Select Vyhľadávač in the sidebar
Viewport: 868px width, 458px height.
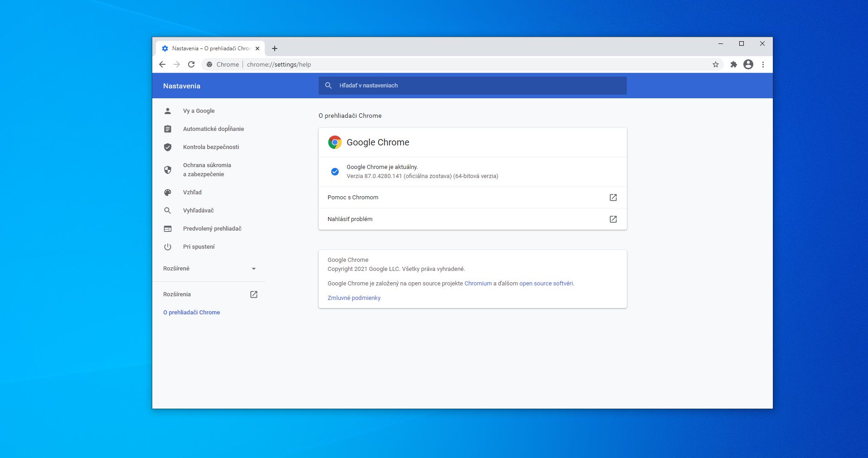pos(198,211)
